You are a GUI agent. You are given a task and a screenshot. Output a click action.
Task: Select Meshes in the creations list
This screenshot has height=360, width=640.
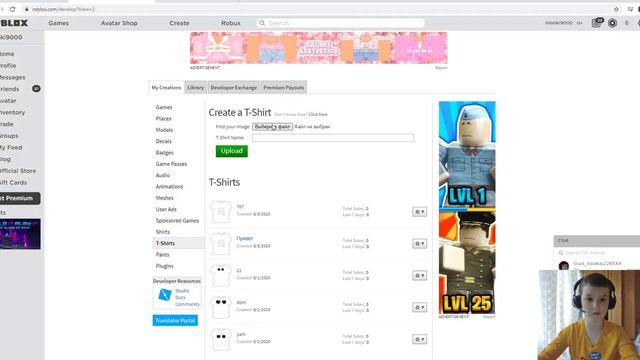click(x=164, y=198)
